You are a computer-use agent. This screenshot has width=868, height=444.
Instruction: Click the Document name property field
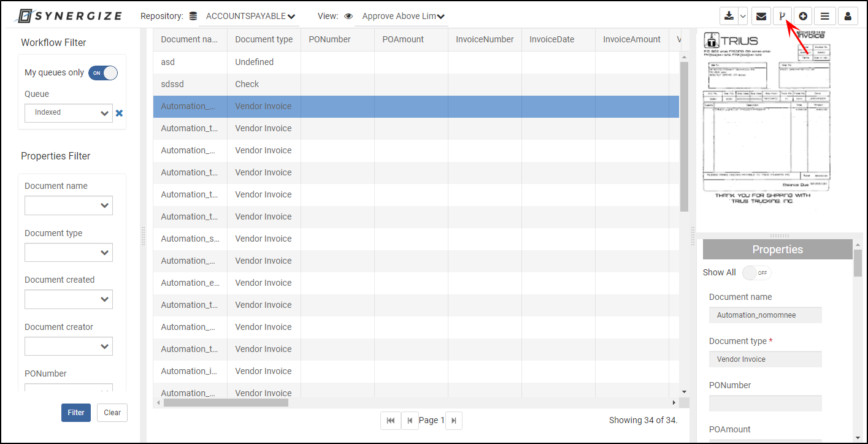click(766, 315)
